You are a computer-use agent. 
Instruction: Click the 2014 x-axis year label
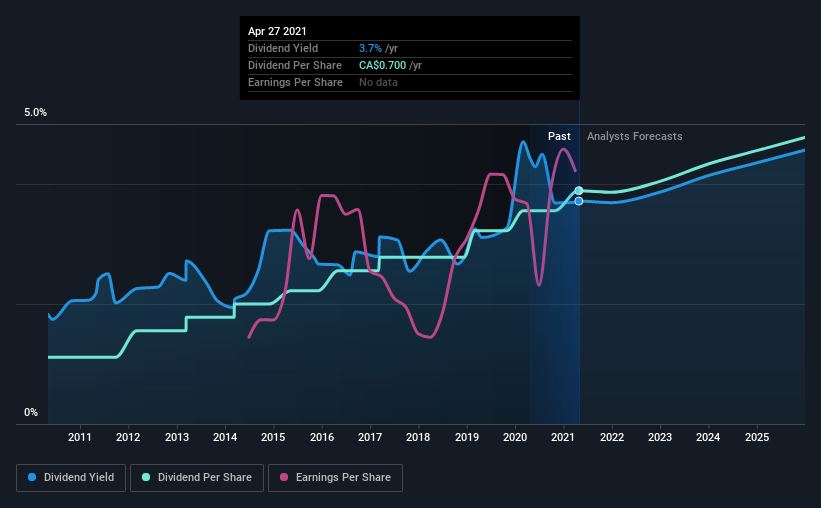[x=225, y=437]
